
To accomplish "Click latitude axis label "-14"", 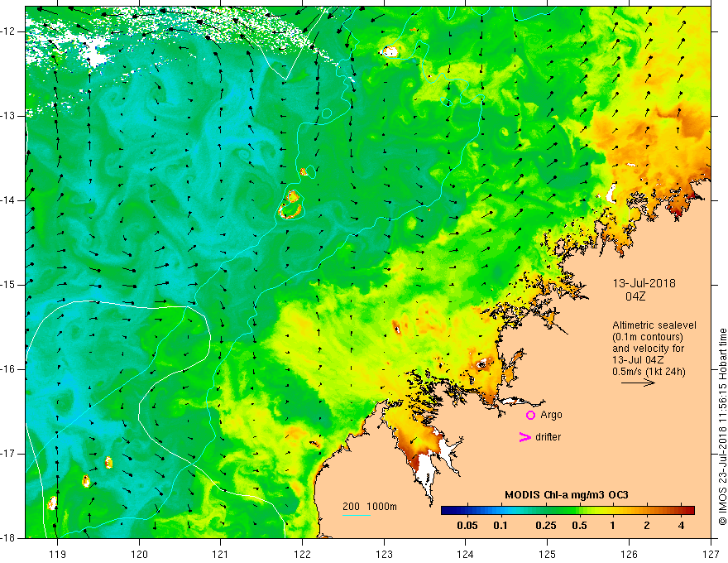I will click(x=8, y=200).
